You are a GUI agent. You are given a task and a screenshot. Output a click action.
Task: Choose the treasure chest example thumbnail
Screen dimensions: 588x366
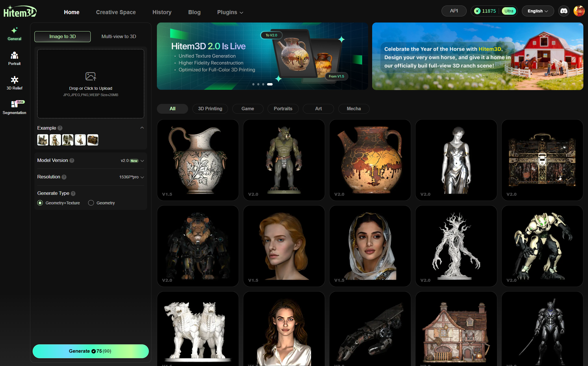(x=93, y=140)
